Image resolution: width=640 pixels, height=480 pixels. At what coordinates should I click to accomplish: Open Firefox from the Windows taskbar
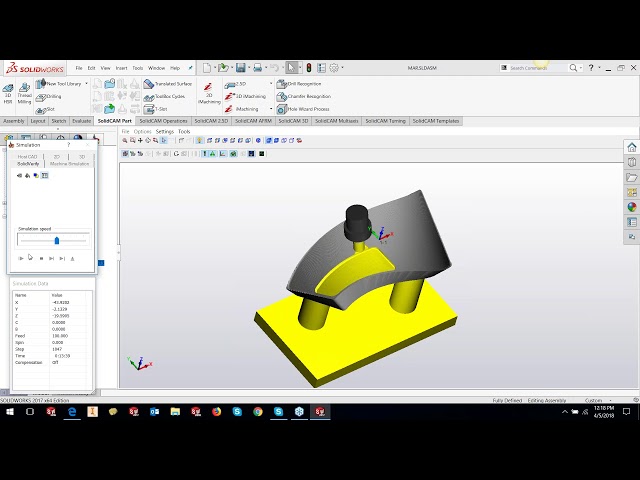tap(216, 412)
